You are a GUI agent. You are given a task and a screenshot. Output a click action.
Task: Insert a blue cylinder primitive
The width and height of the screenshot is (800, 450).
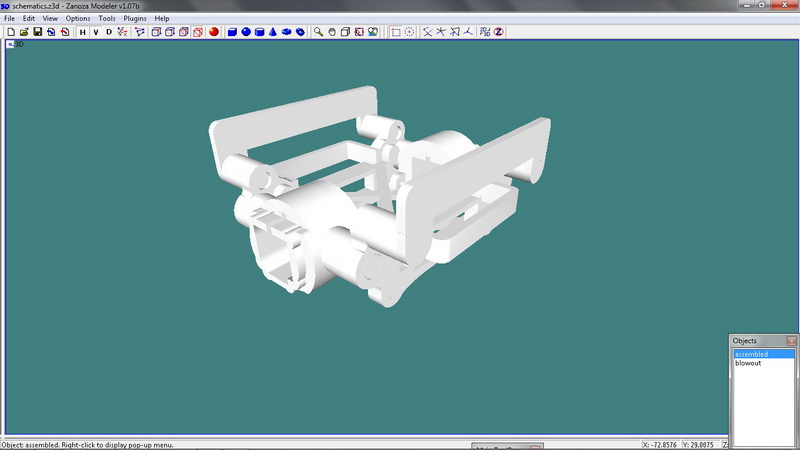(259, 32)
